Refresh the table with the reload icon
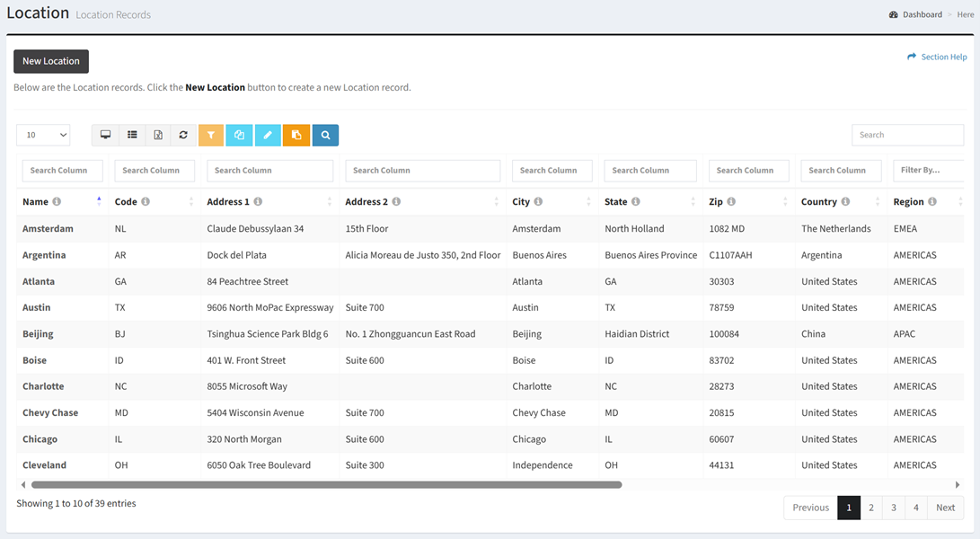The height and width of the screenshot is (539, 980). [183, 135]
